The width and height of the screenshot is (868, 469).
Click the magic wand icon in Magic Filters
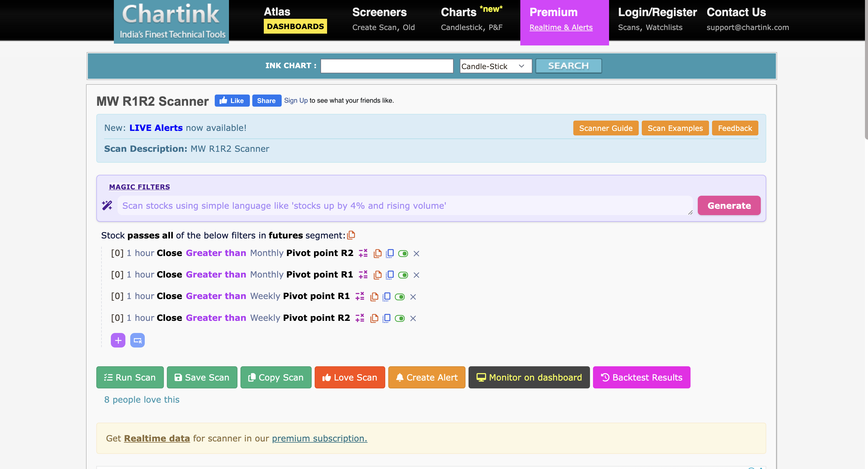tap(107, 205)
